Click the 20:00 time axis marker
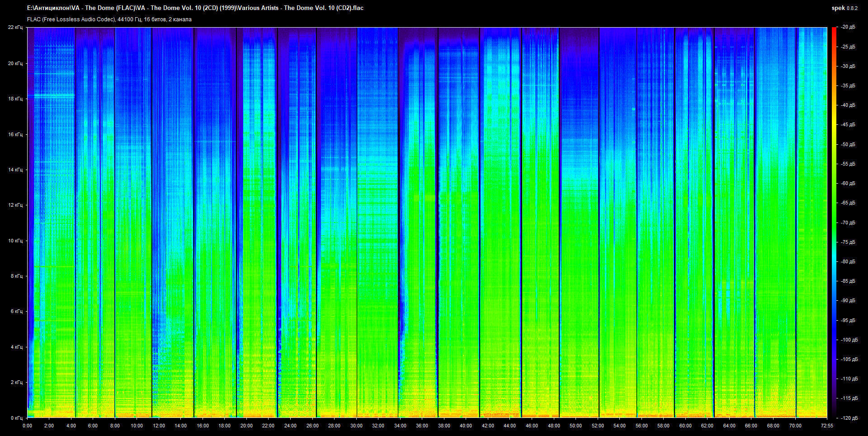This screenshot has height=436, width=868. [246, 426]
